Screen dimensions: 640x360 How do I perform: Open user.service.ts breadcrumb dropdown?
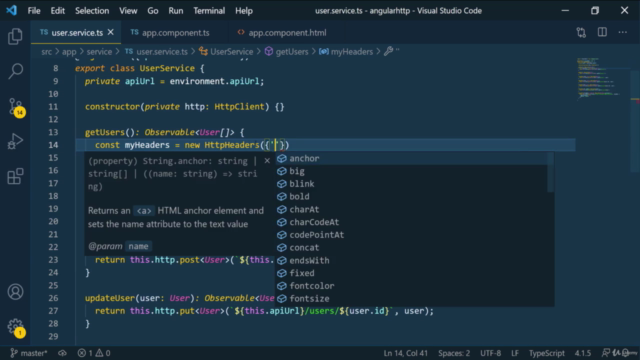(156, 52)
